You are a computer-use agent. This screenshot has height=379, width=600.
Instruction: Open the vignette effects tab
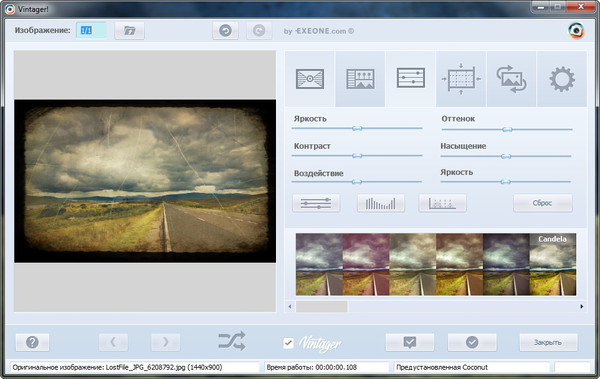point(310,79)
